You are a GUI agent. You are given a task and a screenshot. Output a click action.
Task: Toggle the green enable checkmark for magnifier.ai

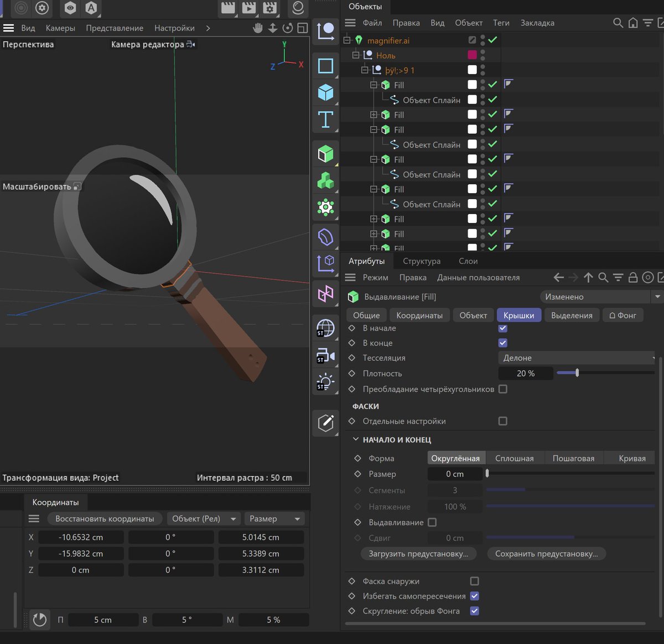pos(492,40)
